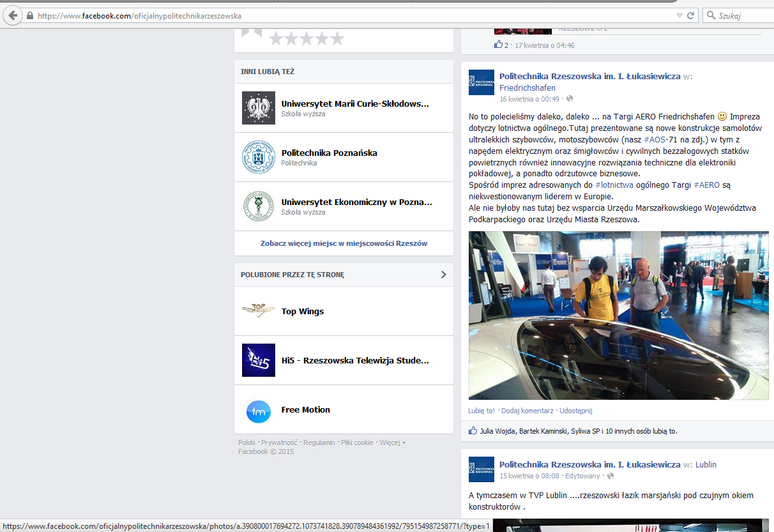
Task: Click the padlock site security icon
Action: [30, 15]
